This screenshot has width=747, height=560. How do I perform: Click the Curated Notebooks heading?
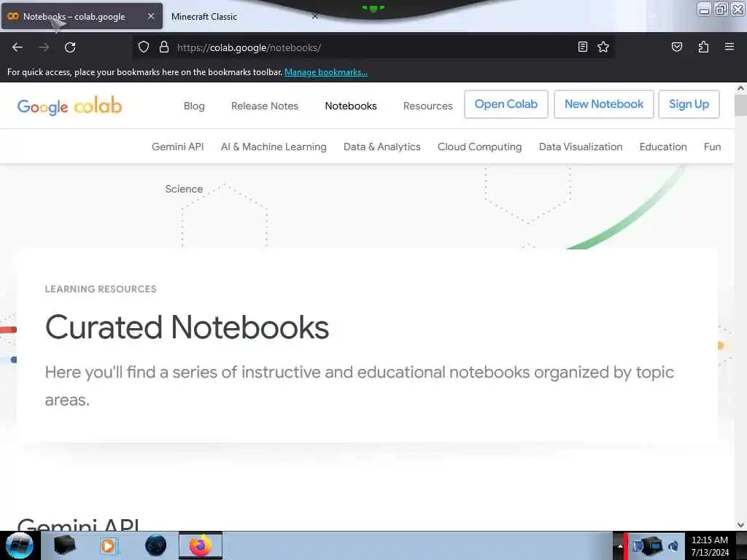(x=187, y=327)
